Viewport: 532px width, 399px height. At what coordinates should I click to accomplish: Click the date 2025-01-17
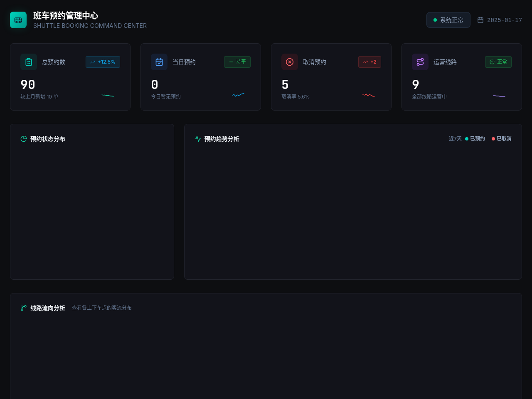[505, 20]
